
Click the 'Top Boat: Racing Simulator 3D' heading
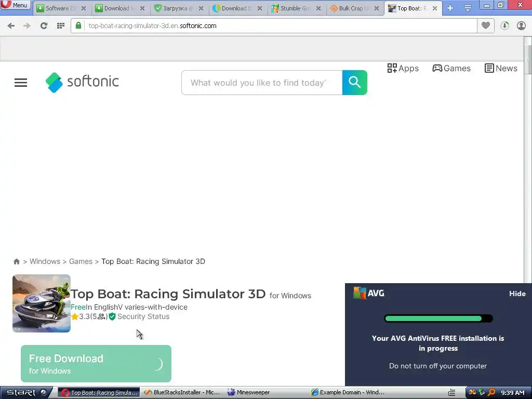pyautogui.click(x=168, y=294)
